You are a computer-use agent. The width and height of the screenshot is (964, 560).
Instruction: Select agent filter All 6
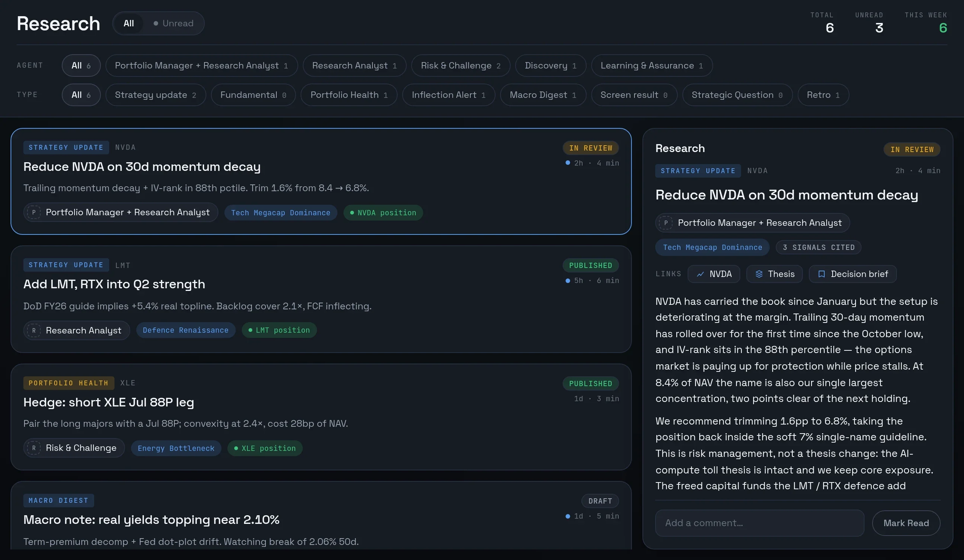(81, 65)
